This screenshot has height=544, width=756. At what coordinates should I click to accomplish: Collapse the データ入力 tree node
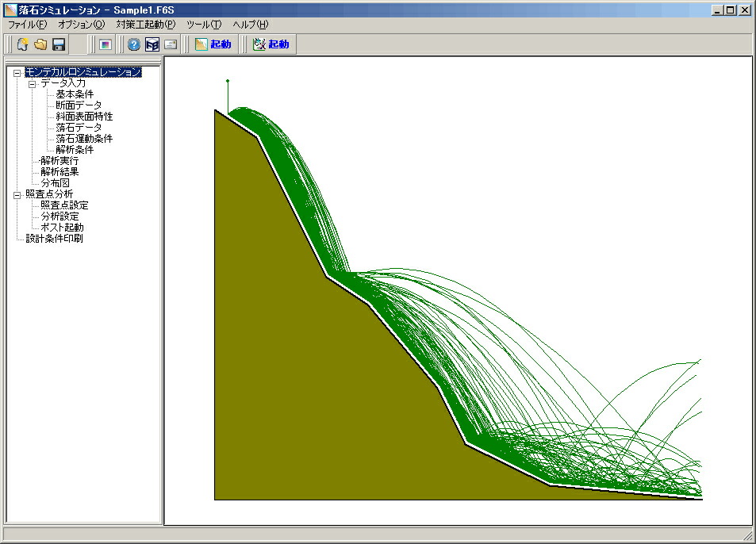33,84
